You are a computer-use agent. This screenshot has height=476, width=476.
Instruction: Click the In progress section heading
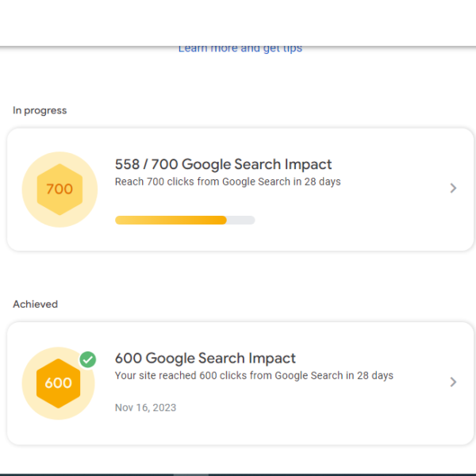click(x=40, y=110)
